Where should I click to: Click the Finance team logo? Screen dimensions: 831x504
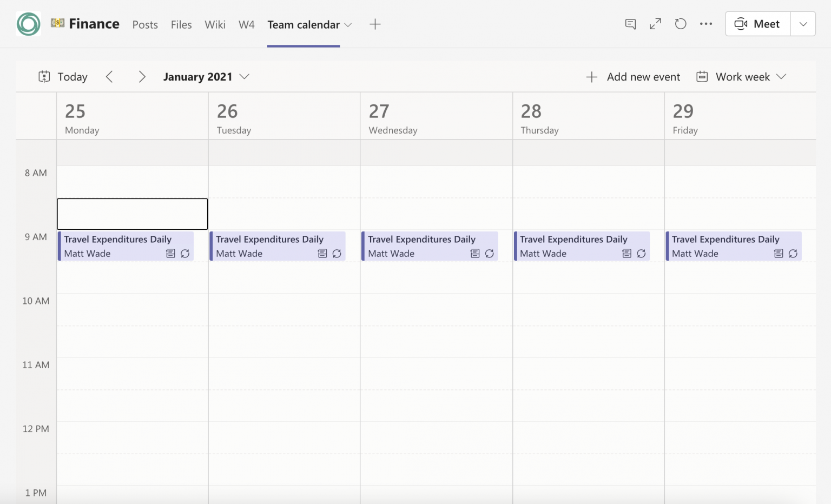[28, 24]
